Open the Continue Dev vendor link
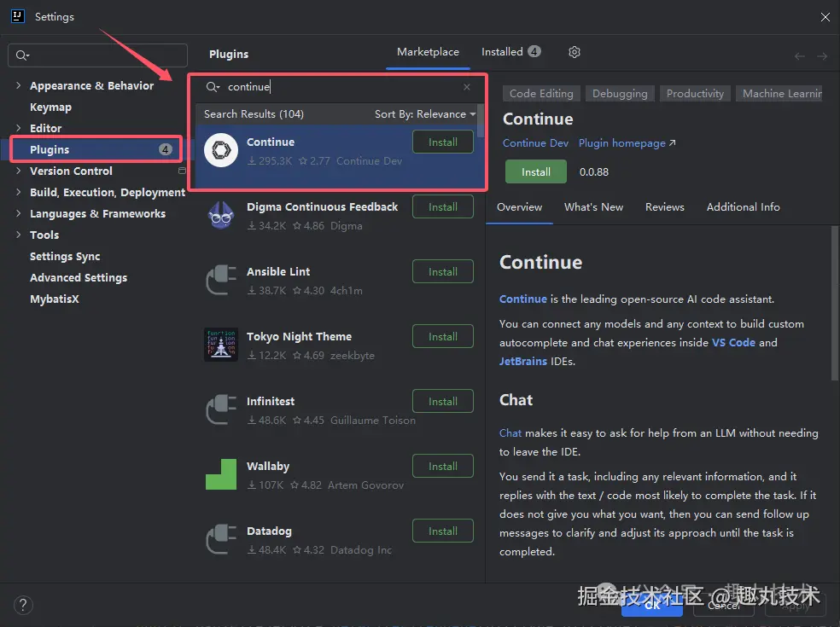The image size is (840, 627). click(x=535, y=143)
